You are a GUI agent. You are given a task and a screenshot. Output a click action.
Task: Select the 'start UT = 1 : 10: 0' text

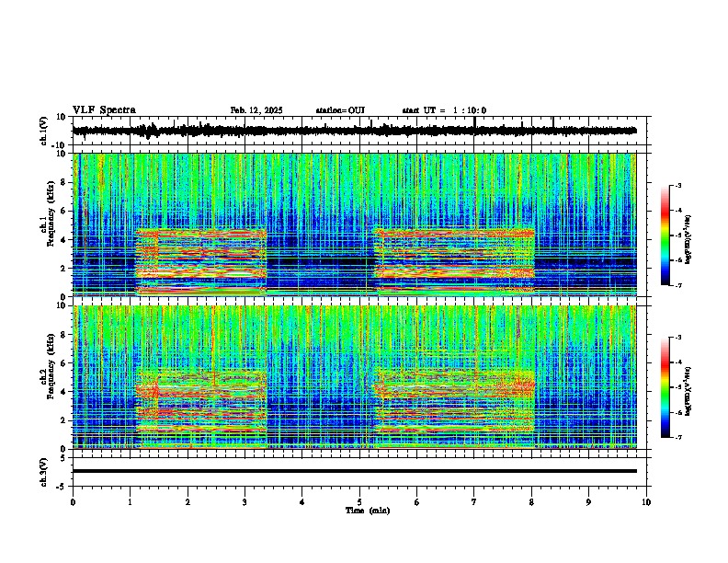click(x=444, y=110)
